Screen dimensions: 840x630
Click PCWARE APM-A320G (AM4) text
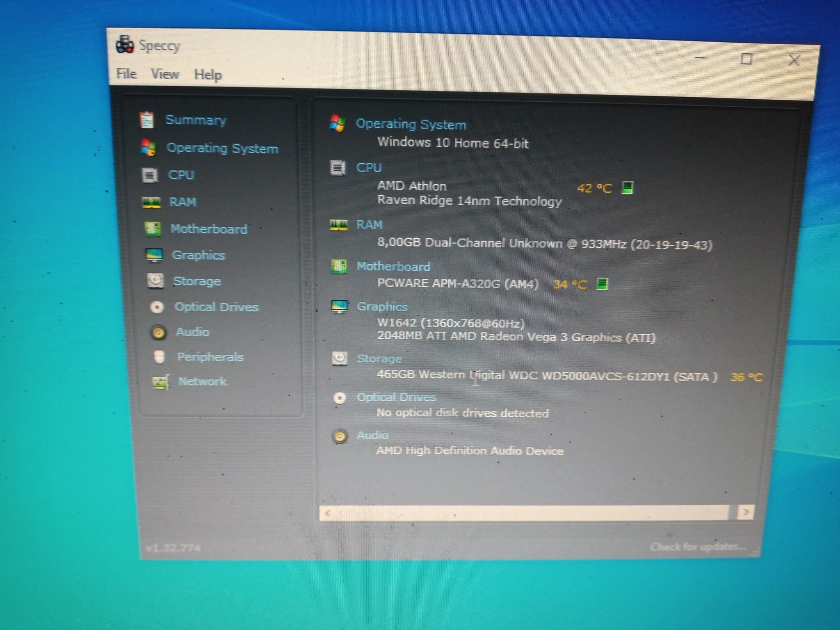click(458, 283)
